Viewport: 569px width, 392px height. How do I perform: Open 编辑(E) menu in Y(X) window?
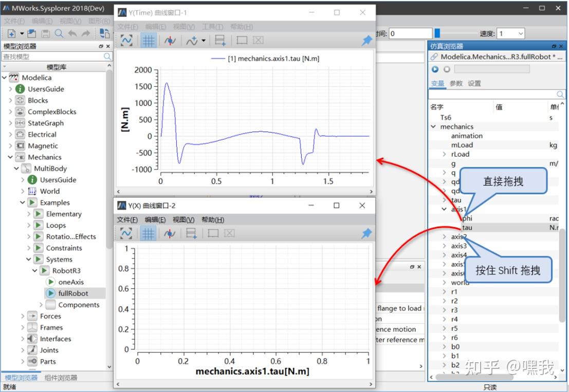click(155, 220)
